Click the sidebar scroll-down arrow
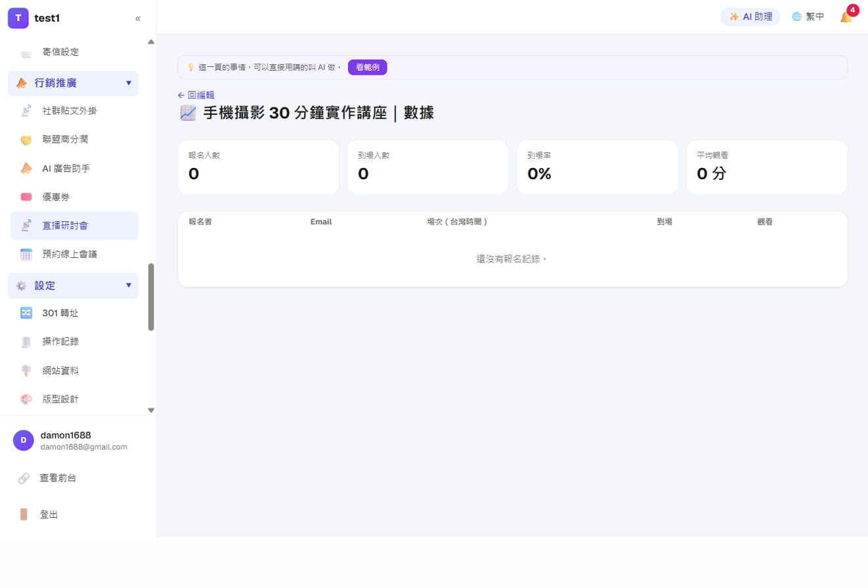 tap(151, 410)
